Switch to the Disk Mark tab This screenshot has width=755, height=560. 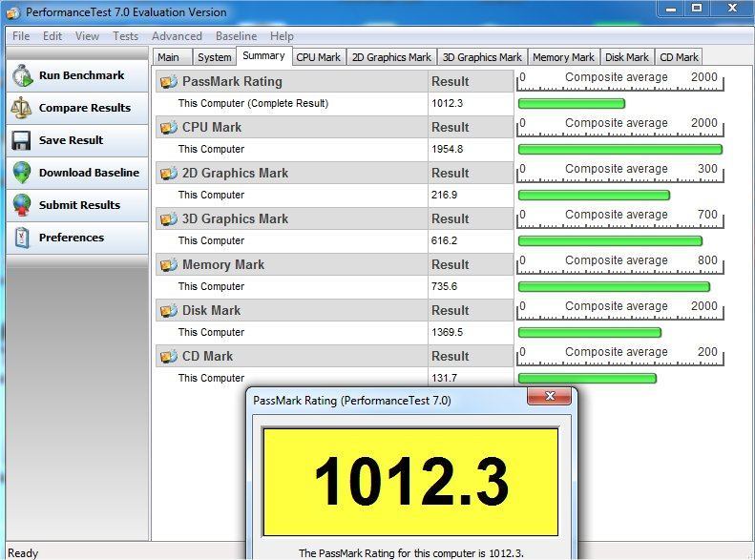627,57
